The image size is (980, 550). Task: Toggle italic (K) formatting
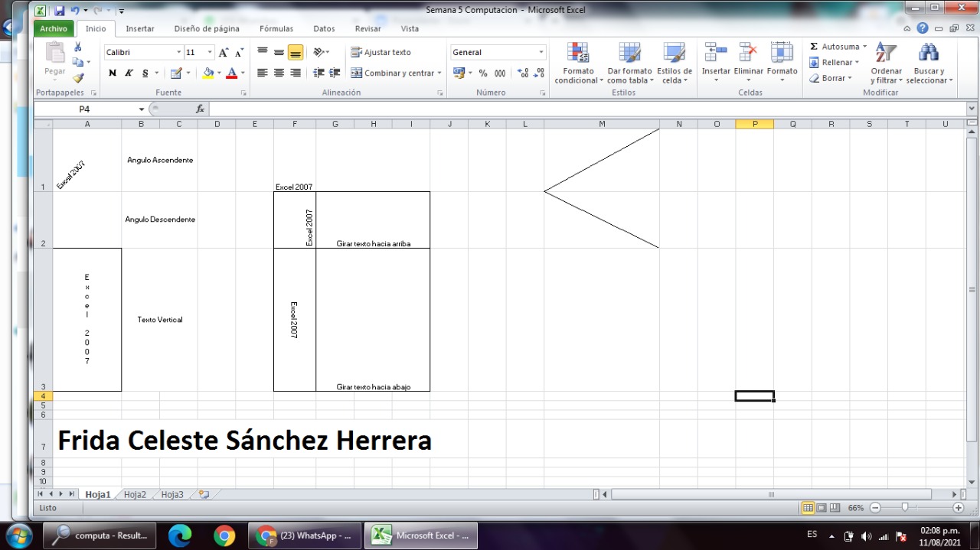point(128,73)
